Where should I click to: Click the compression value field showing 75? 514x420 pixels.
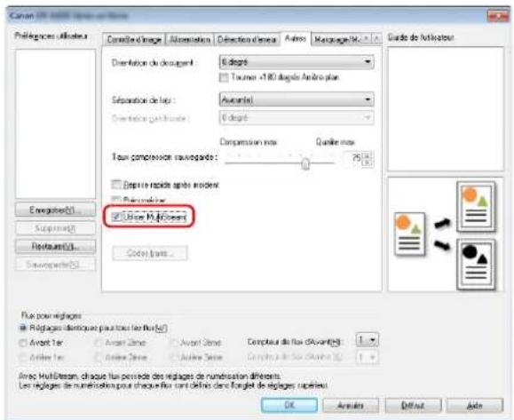[x=352, y=159]
